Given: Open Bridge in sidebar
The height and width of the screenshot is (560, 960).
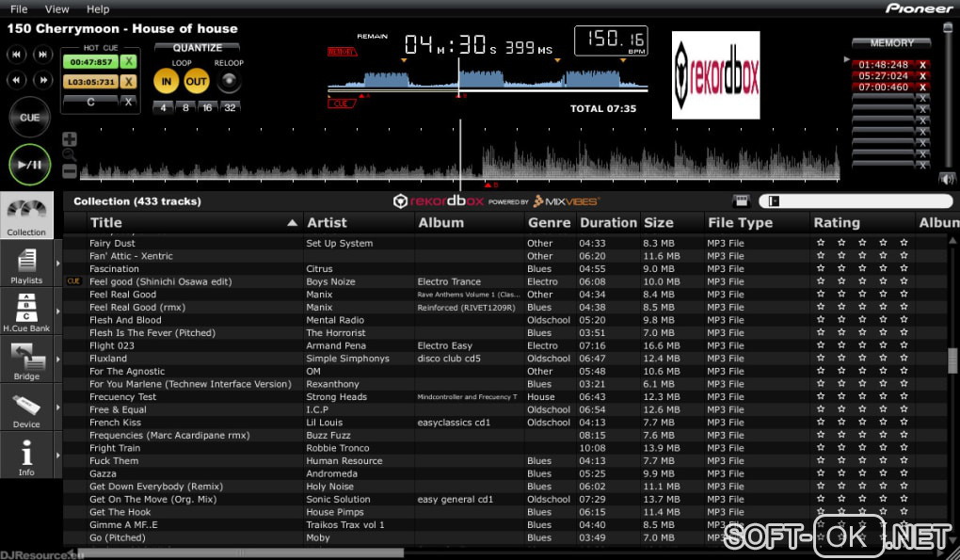Looking at the screenshot, I should point(27,360).
